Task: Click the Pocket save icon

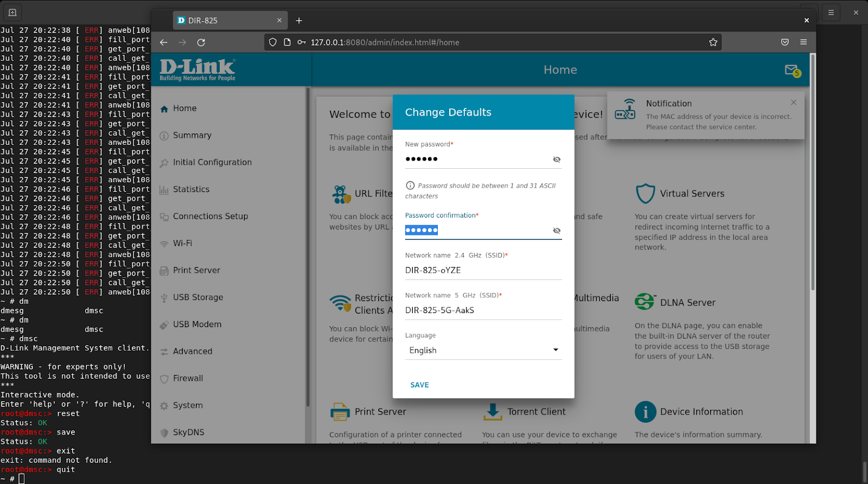Action: [x=784, y=42]
